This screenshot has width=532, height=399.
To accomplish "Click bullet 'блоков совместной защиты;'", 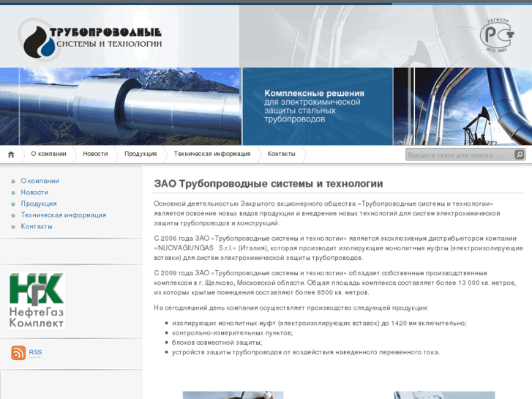I will pos(217,343).
